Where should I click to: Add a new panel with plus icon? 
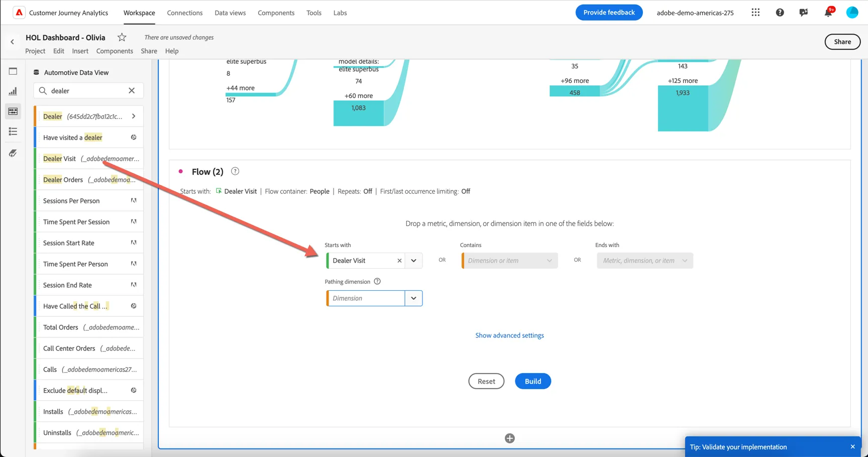click(509, 438)
